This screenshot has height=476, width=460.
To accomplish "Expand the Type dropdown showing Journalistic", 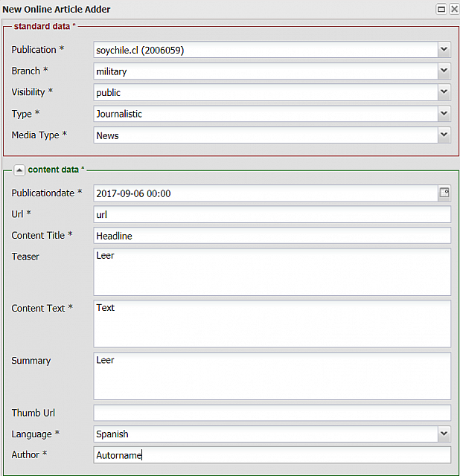I will pos(444,114).
